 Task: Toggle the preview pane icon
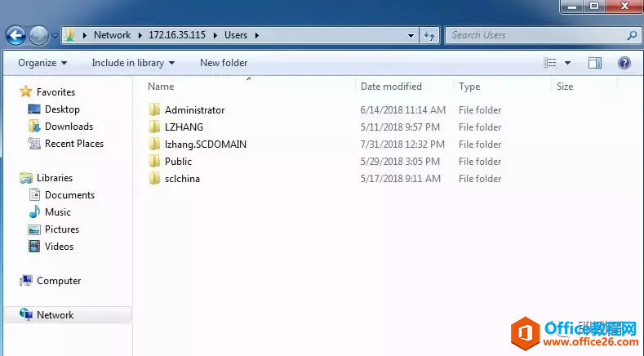tap(595, 63)
